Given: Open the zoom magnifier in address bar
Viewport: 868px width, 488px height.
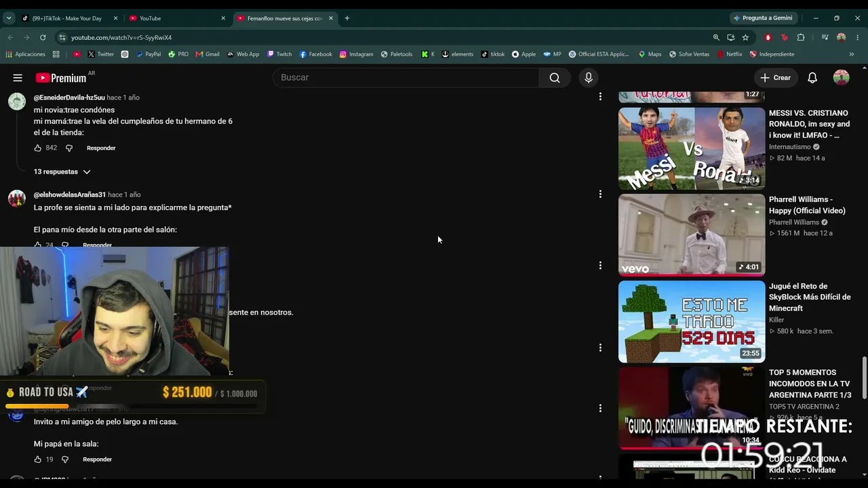Looking at the screenshot, I should pos(716,37).
